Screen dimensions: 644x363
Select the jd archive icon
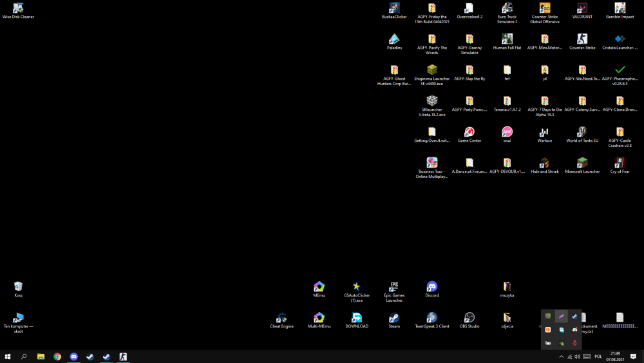(545, 72)
